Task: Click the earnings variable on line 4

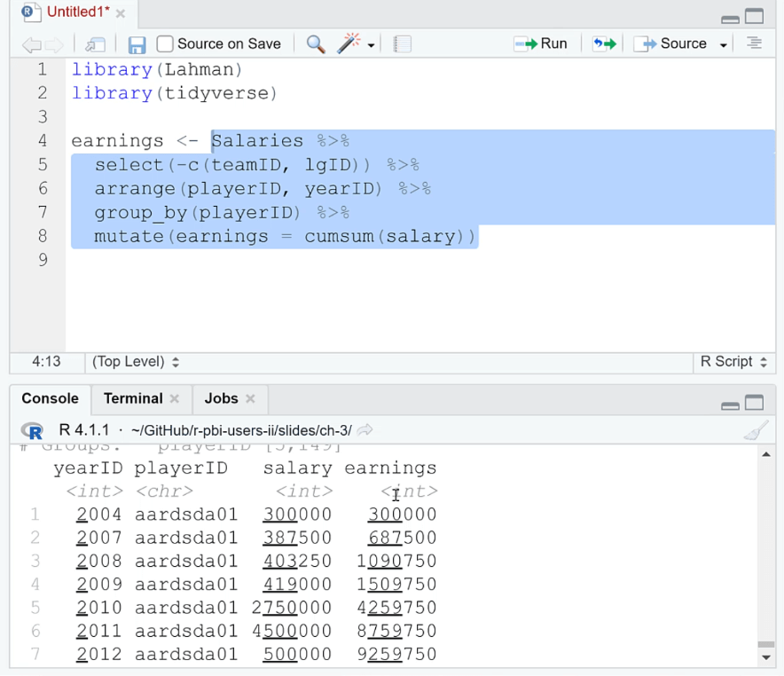Action: (117, 141)
